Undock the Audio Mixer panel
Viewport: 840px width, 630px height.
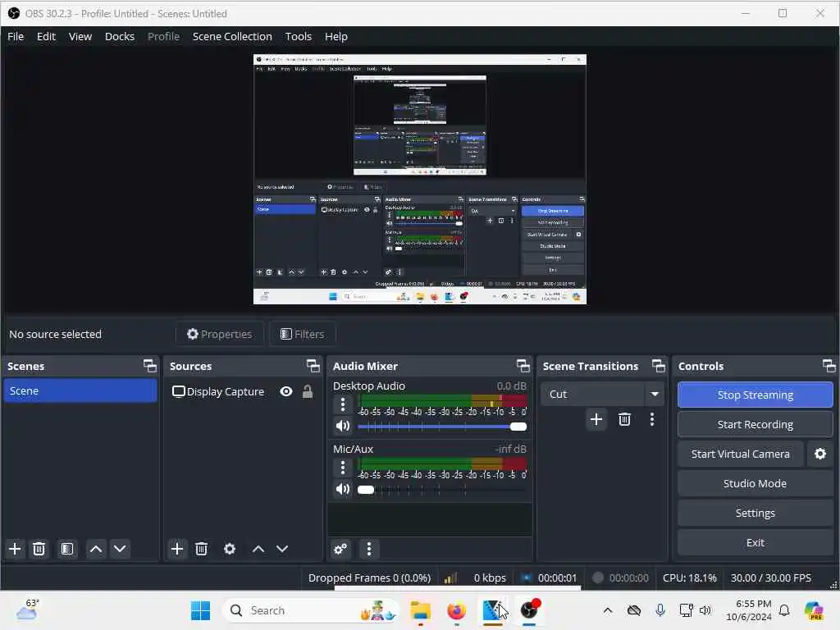coord(523,366)
